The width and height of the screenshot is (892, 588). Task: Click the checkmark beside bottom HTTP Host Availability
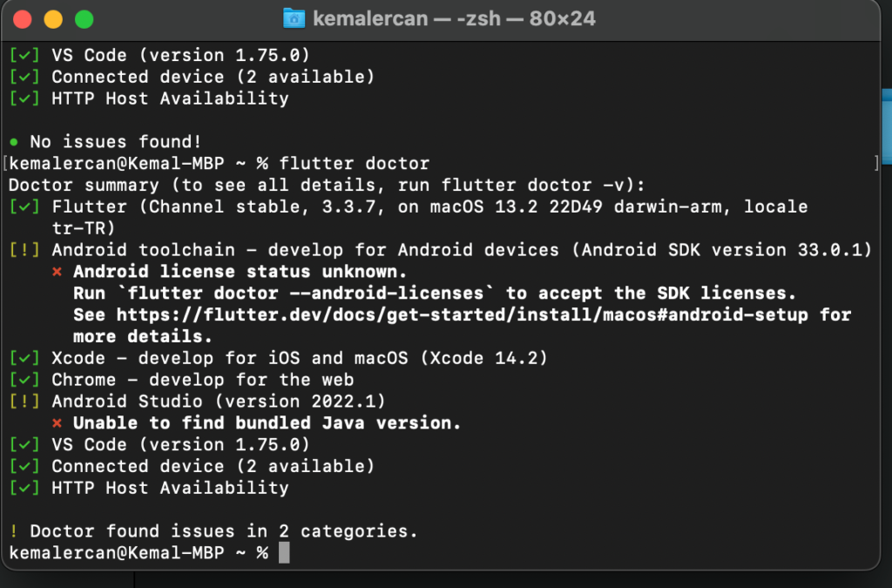[x=24, y=487]
